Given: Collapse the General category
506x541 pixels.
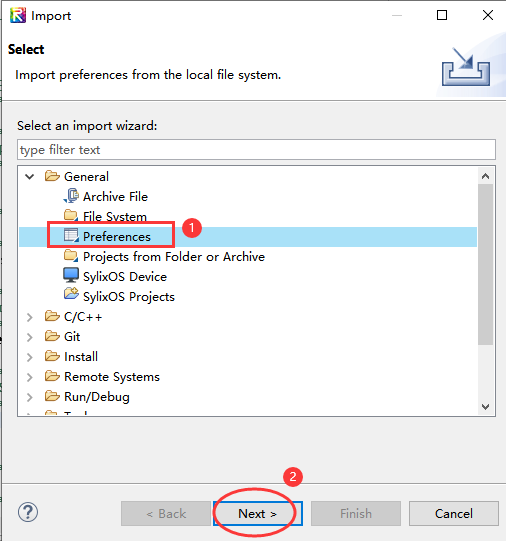Looking at the screenshot, I should 30,177.
